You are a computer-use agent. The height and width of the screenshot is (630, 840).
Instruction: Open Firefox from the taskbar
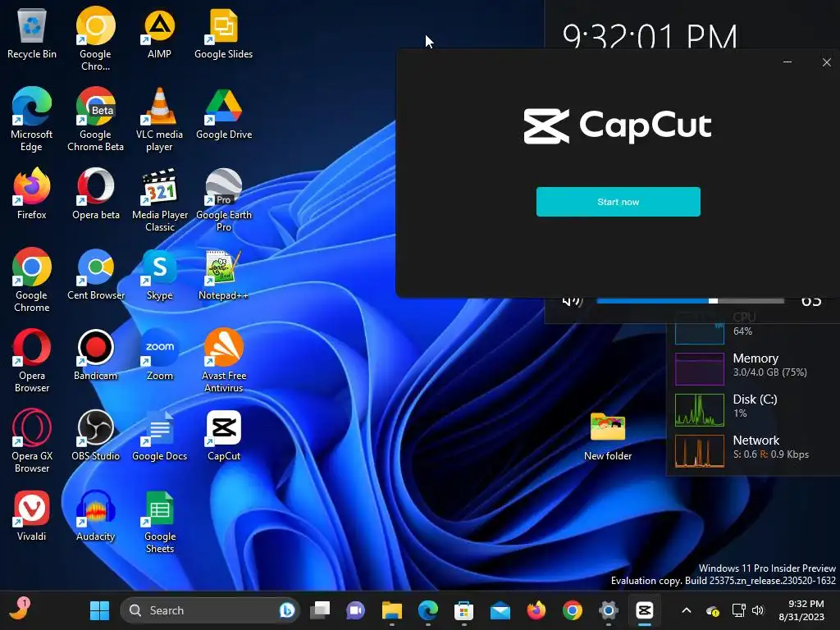click(536, 610)
